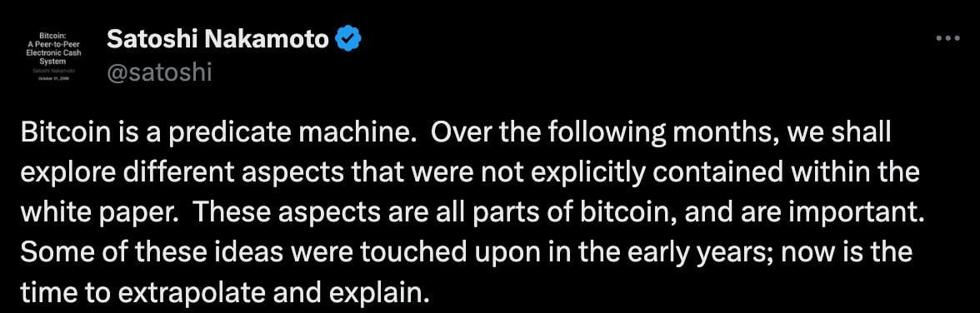Open the three-dot more options menu
The width and height of the screenshot is (980, 313).
click(947, 39)
